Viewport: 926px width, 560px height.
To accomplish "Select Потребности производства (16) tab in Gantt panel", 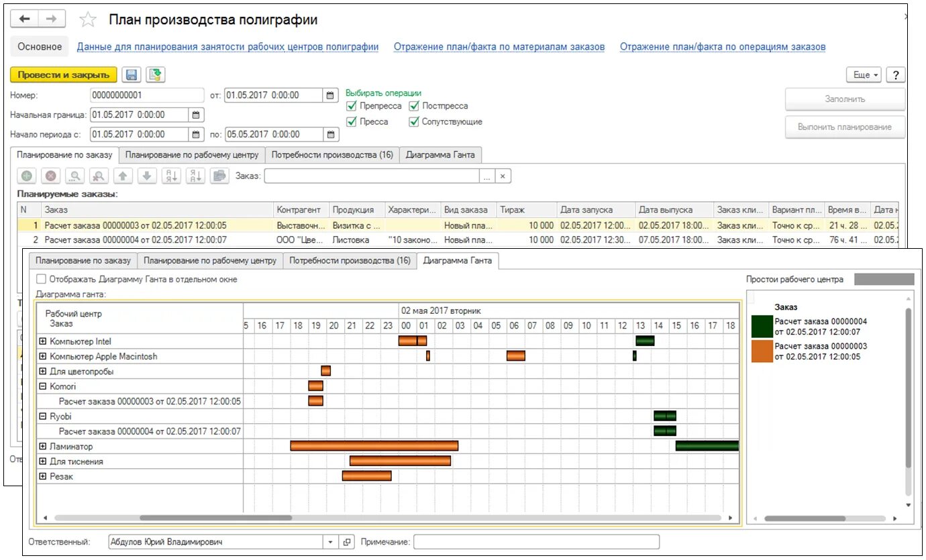I will pos(350,260).
